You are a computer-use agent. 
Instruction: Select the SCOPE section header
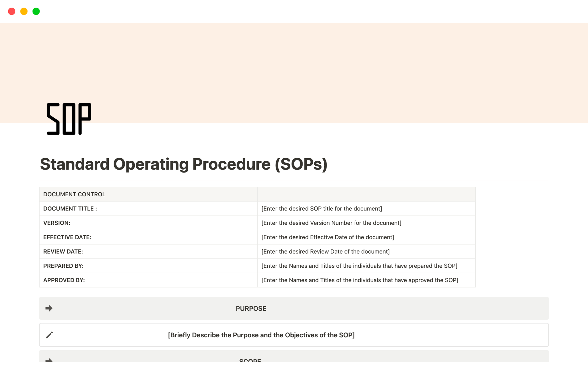(250, 361)
